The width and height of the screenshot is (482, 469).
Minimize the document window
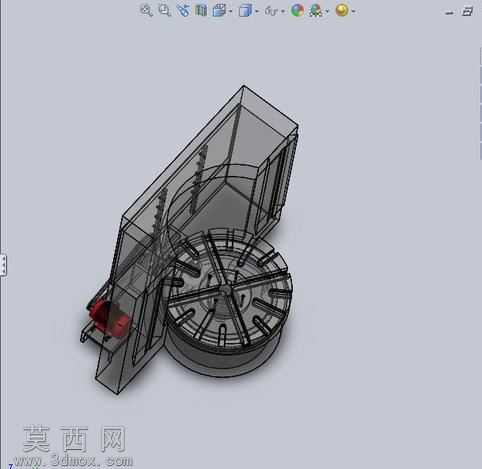click(449, 13)
